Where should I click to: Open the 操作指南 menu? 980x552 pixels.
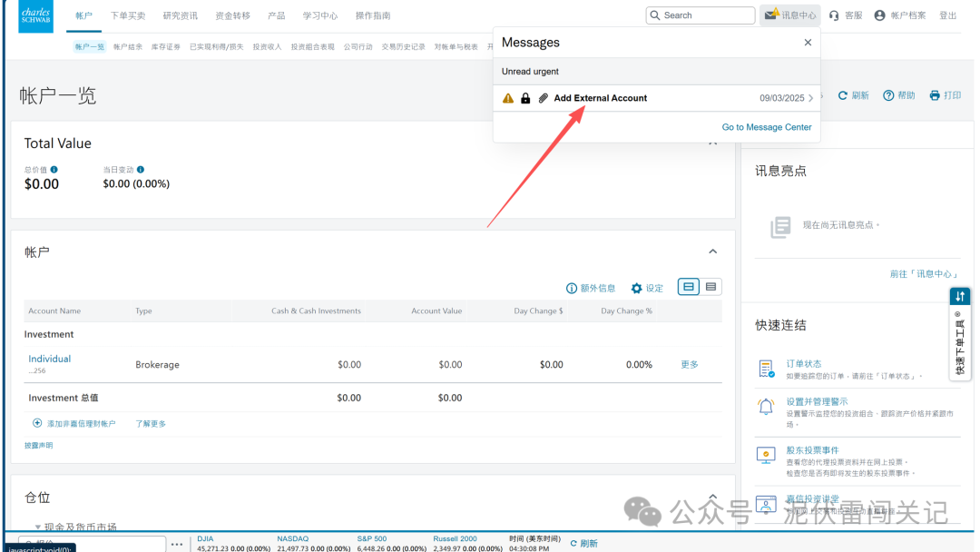(x=373, y=15)
